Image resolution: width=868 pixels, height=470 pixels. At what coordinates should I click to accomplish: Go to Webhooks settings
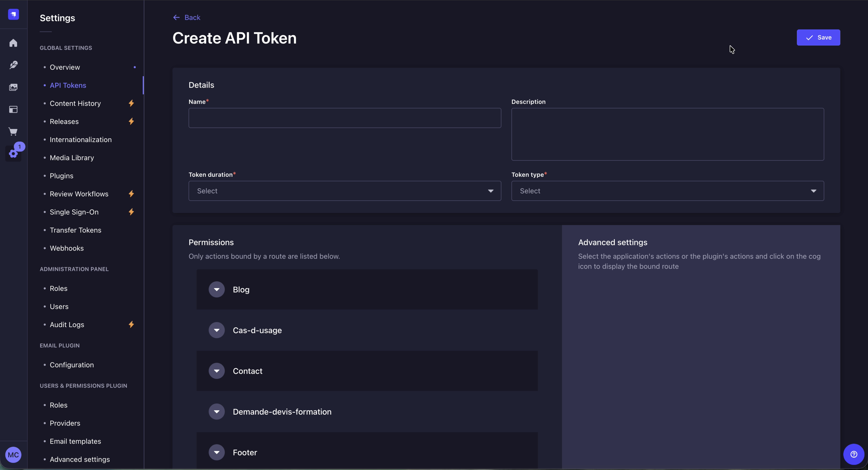point(67,248)
